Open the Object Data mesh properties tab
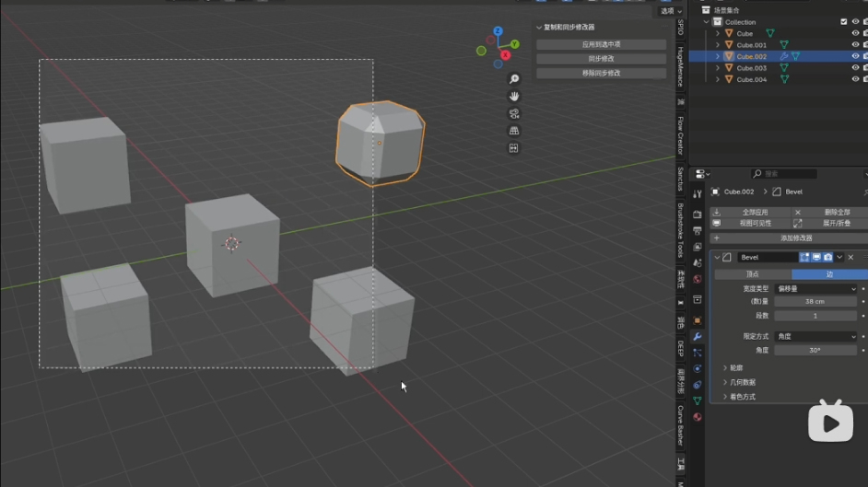 pos(697,400)
